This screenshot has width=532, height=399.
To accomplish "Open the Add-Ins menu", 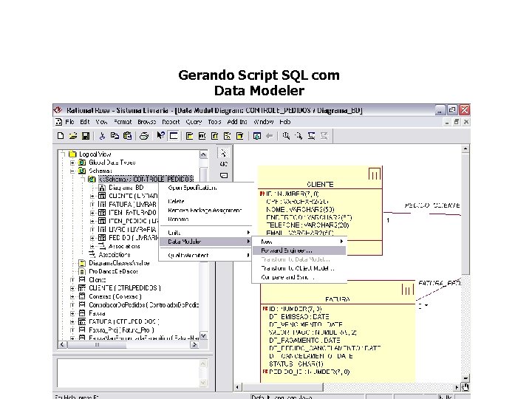I will 237,122.
